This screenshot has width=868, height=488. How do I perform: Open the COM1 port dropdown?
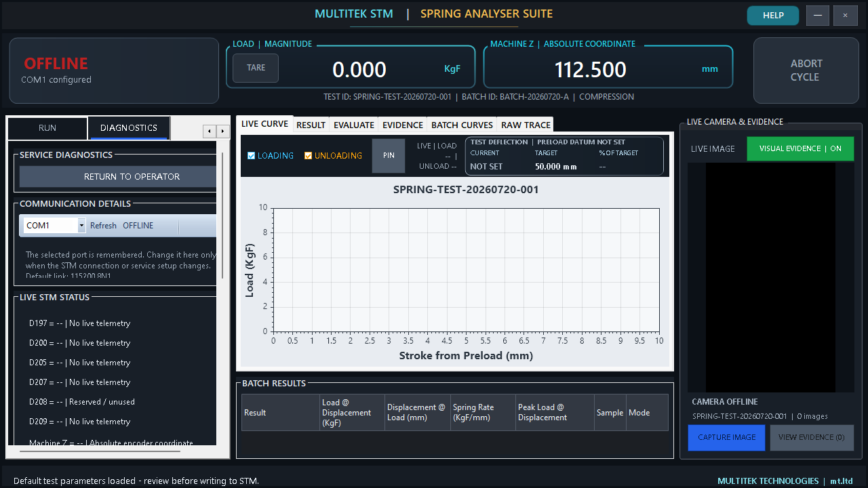[81, 226]
